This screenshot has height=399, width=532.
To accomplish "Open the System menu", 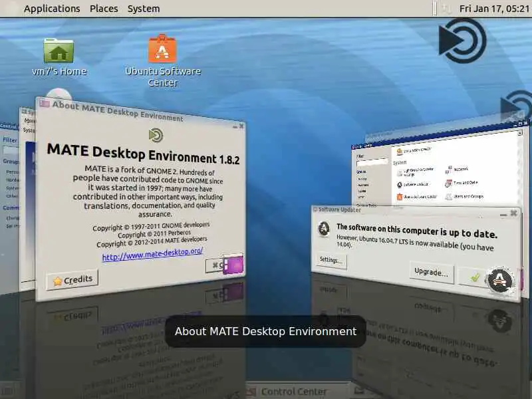I will pos(144,9).
